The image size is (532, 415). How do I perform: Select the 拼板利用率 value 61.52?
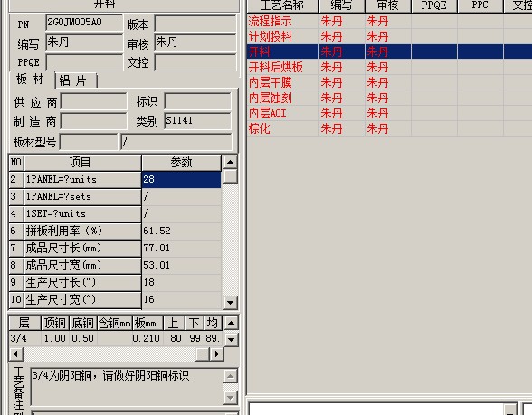(181, 231)
